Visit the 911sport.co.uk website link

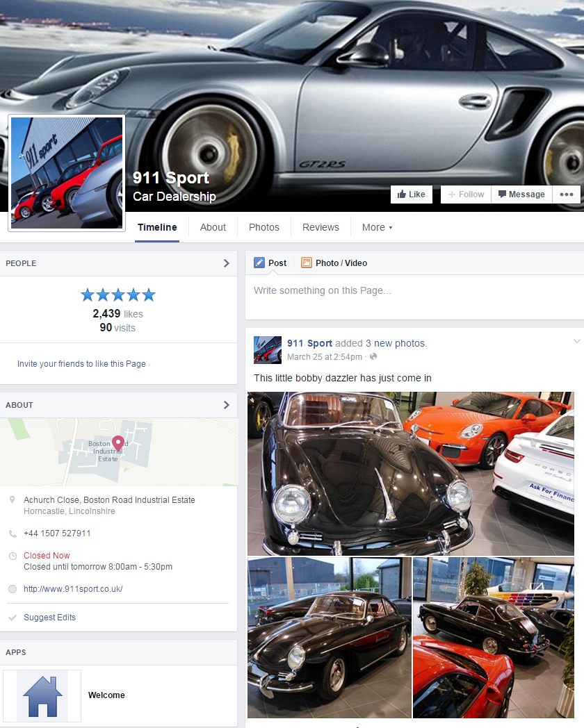[x=73, y=589]
